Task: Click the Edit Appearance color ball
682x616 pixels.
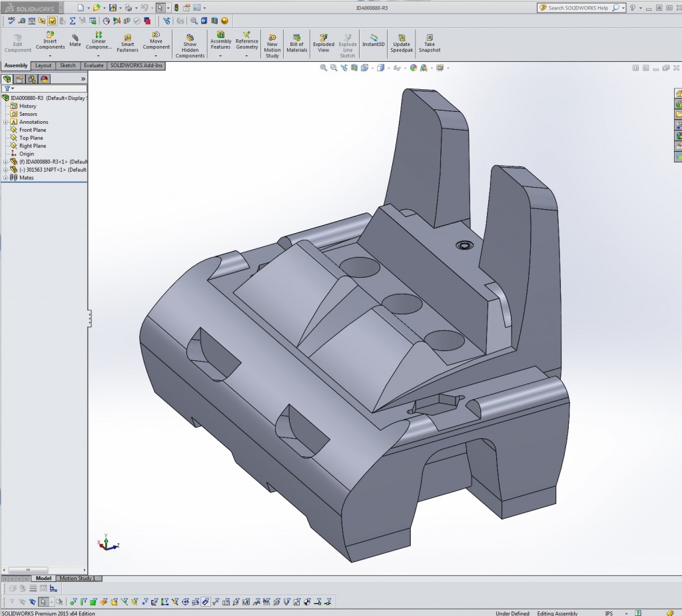Action: pos(413,68)
